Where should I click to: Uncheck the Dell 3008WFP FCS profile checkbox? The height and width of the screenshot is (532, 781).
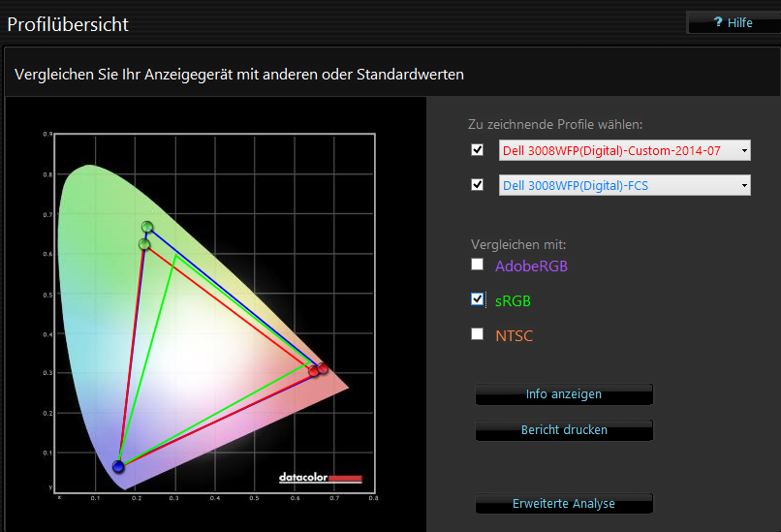(477, 184)
